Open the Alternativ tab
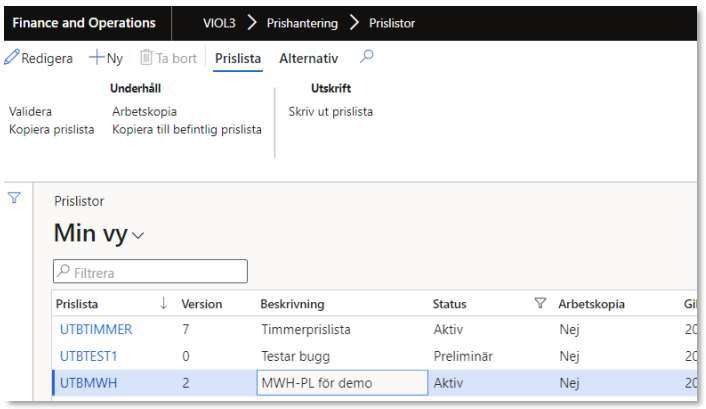 [308, 58]
